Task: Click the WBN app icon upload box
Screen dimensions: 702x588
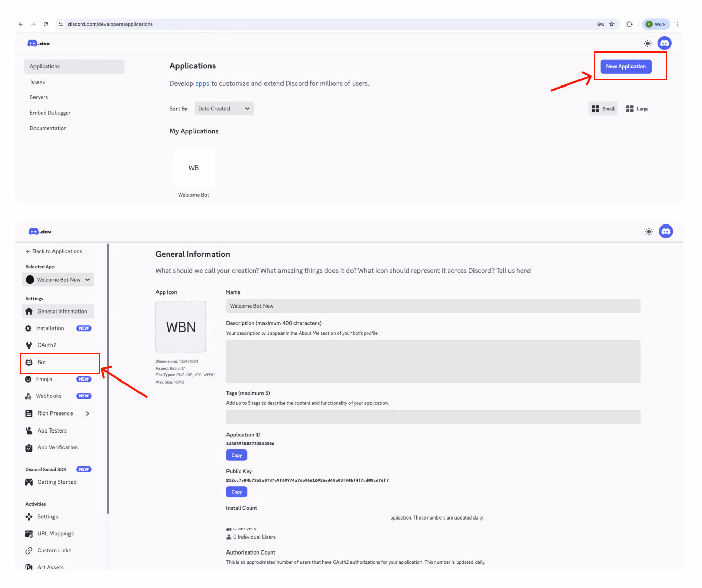Action: coord(181,327)
